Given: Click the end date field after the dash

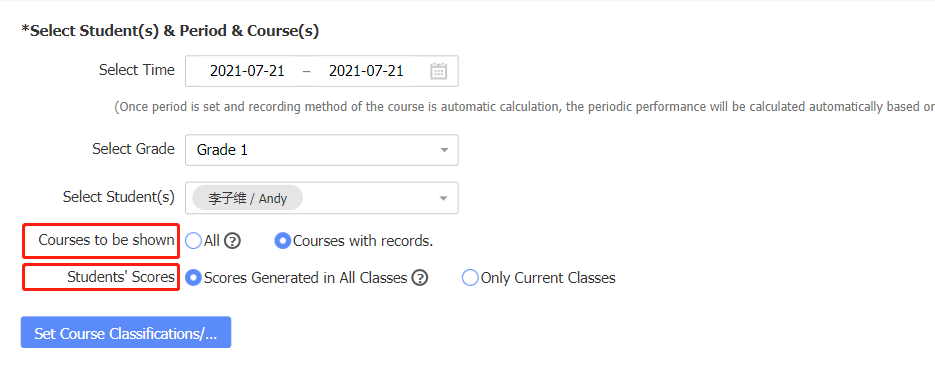Looking at the screenshot, I should (366, 72).
